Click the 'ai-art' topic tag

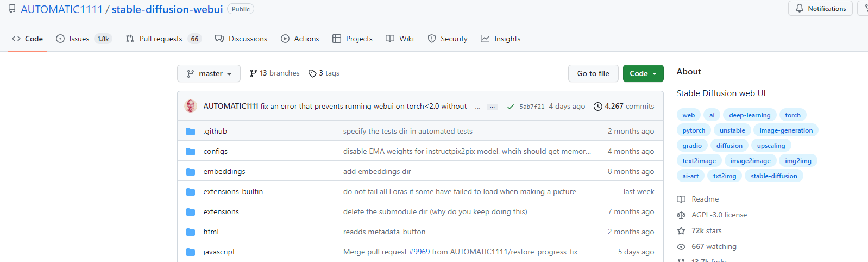pos(690,176)
